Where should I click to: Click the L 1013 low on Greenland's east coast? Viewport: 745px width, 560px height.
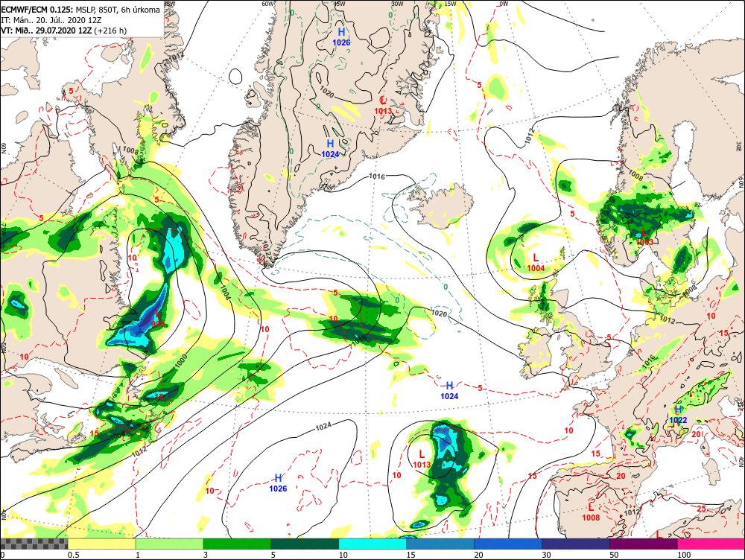(383, 105)
